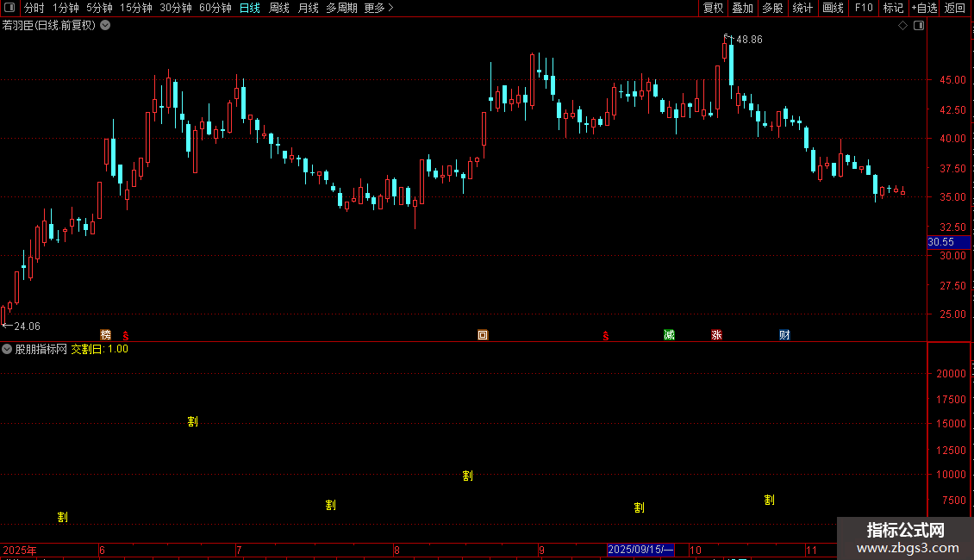974x560 pixels.
Task: Click the 45.00 price axis label
Action: click(x=952, y=80)
